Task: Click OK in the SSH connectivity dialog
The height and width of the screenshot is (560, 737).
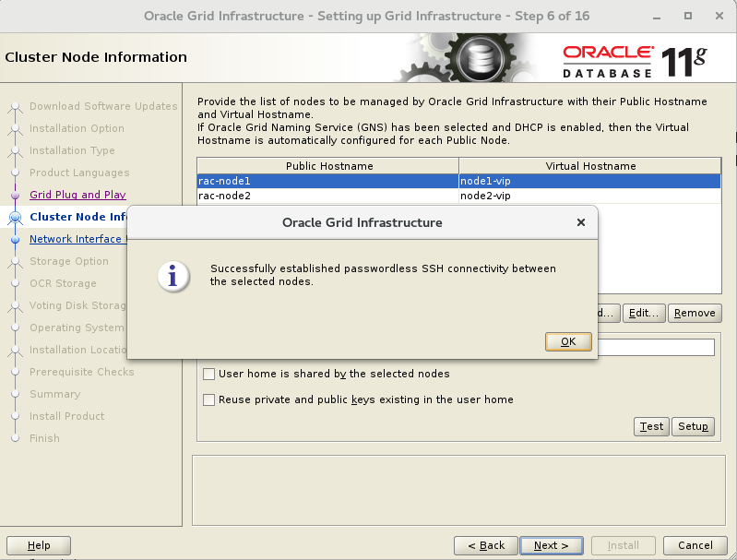Action: point(568,342)
